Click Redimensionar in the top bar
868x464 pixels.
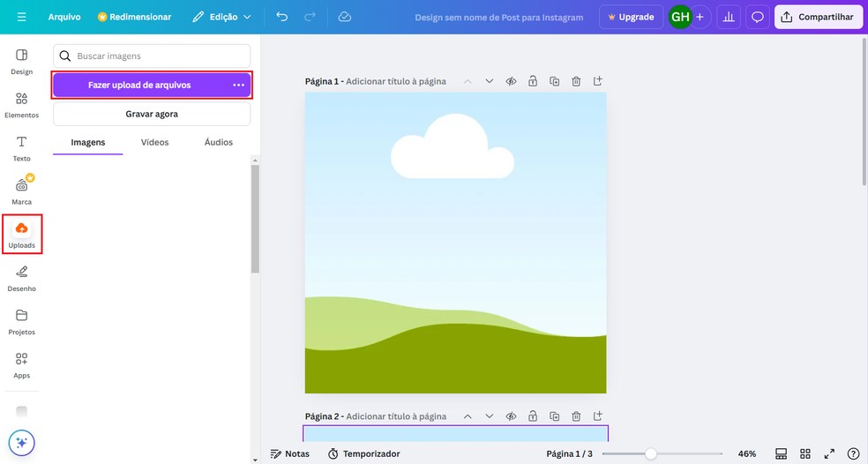pos(134,17)
